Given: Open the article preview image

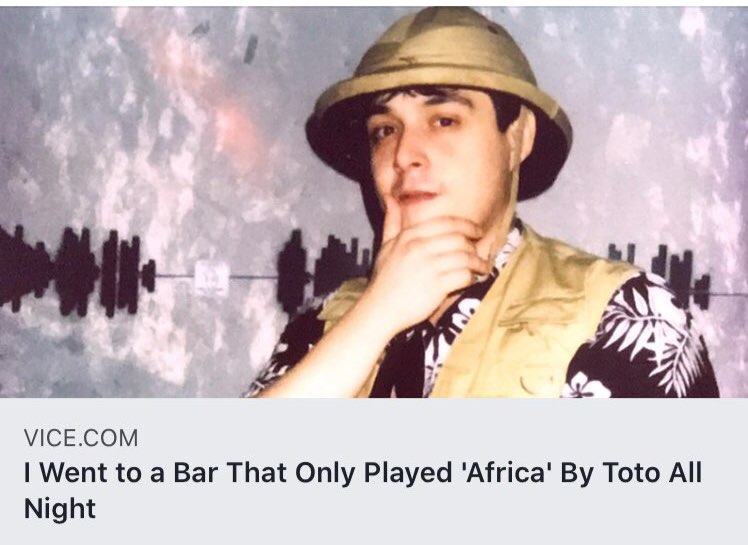Looking at the screenshot, I should (x=374, y=202).
